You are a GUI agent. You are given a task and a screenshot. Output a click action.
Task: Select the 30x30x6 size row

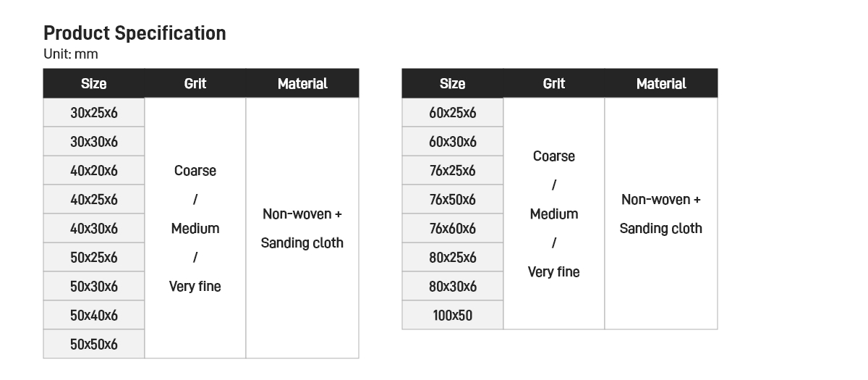[93, 142]
